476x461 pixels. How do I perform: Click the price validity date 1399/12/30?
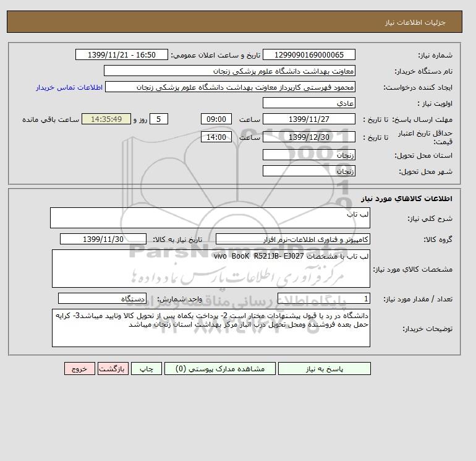309,137
